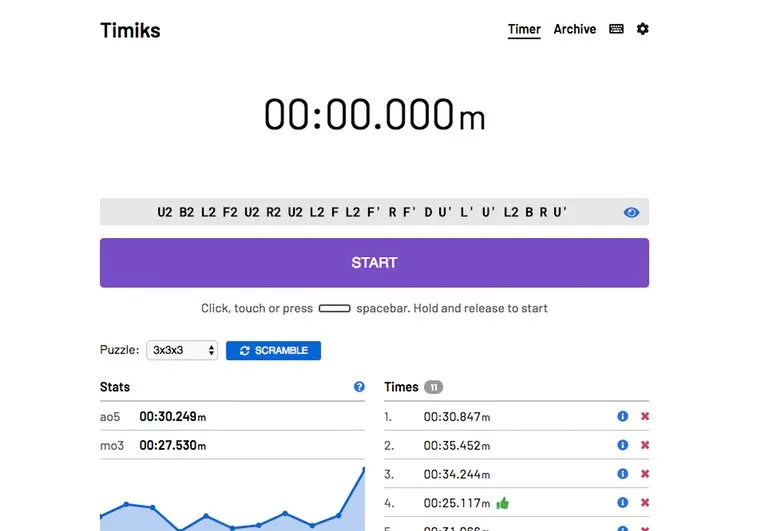The height and width of the screenshot is (531, 779).
Task: Delete solve 1 with red X
Action: pyautogui.click(x=645, y=416)
